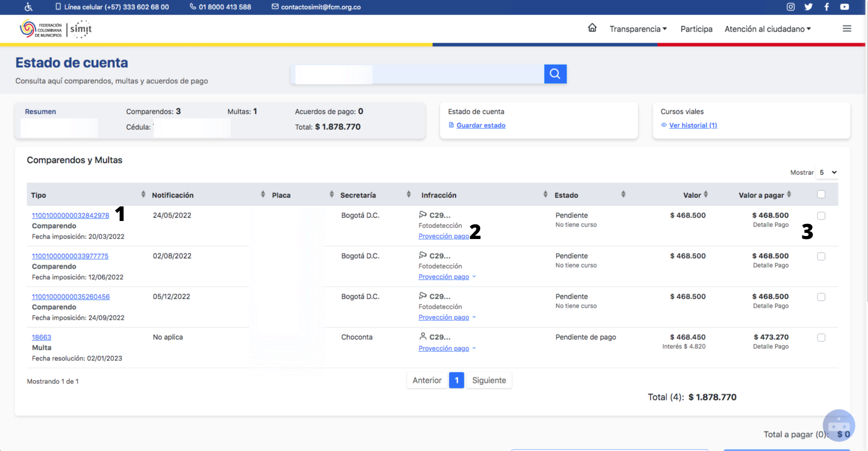This screenshot has height=451, width=868.
Task: Open multa link 18663
Action: click(42, 337)
